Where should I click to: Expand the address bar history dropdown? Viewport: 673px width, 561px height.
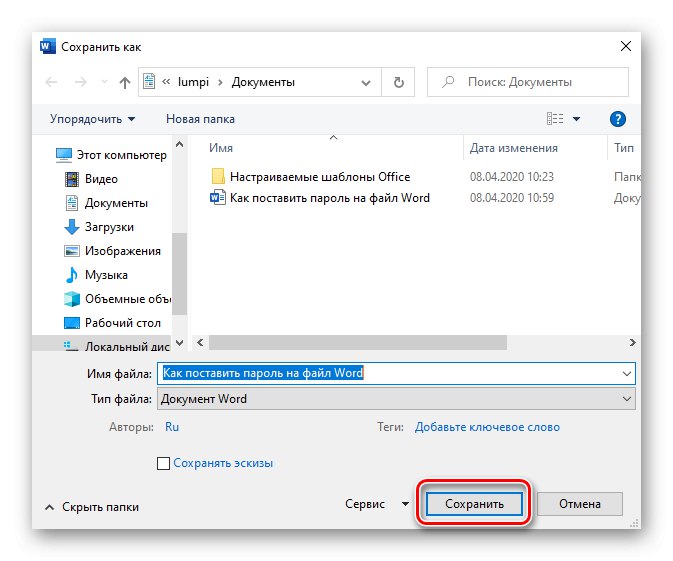tap(366, 82)
